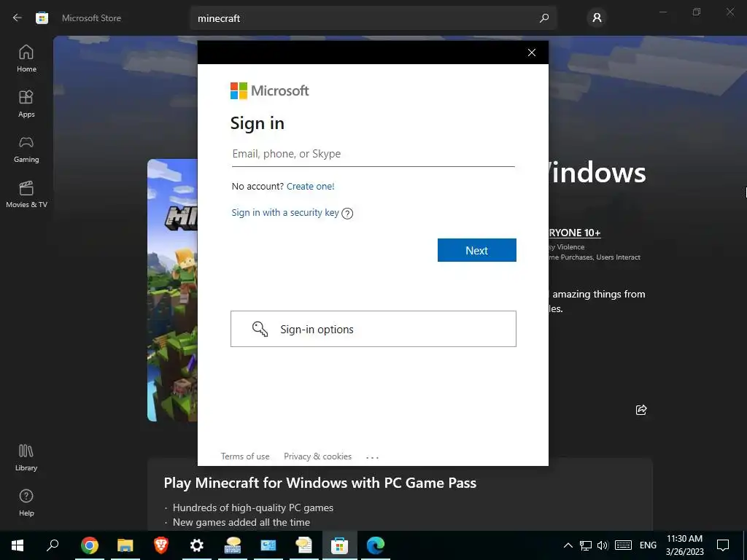
Task: Open Settings gear from the taskbar
Action: [x=196, y=545]
